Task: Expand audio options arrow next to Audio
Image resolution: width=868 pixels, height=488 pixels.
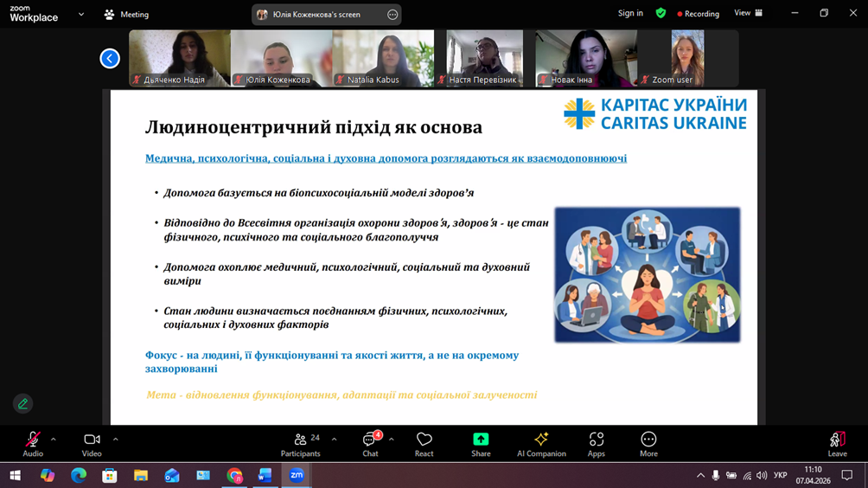Action: [53, 440]
